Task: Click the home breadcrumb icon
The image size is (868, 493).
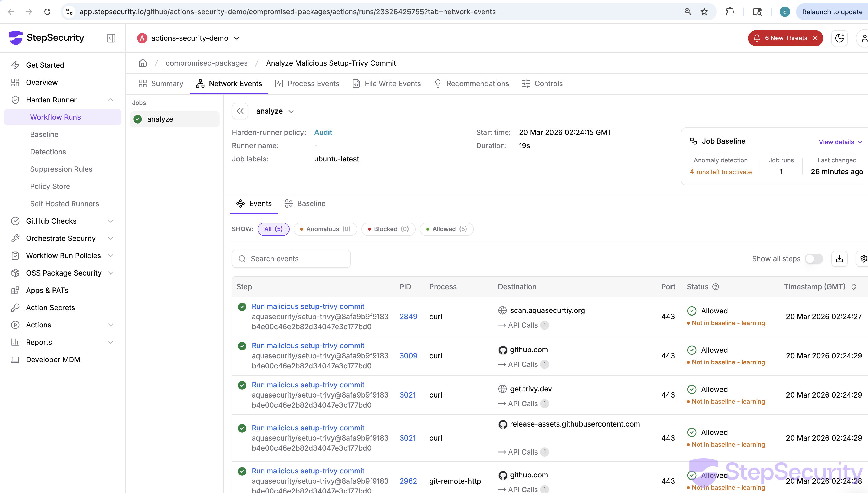Action: point(143,63)
